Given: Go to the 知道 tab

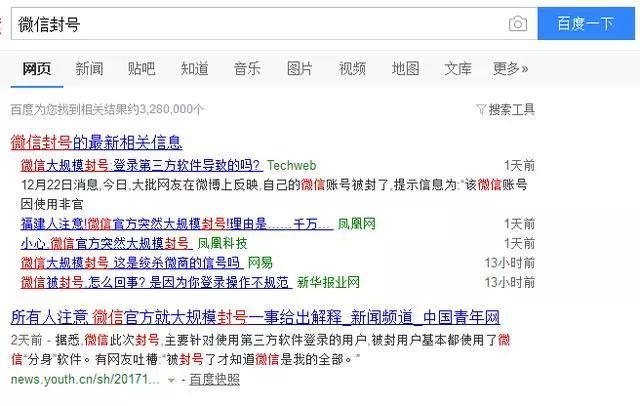Looking at the screenshot, I should [195, 69].
